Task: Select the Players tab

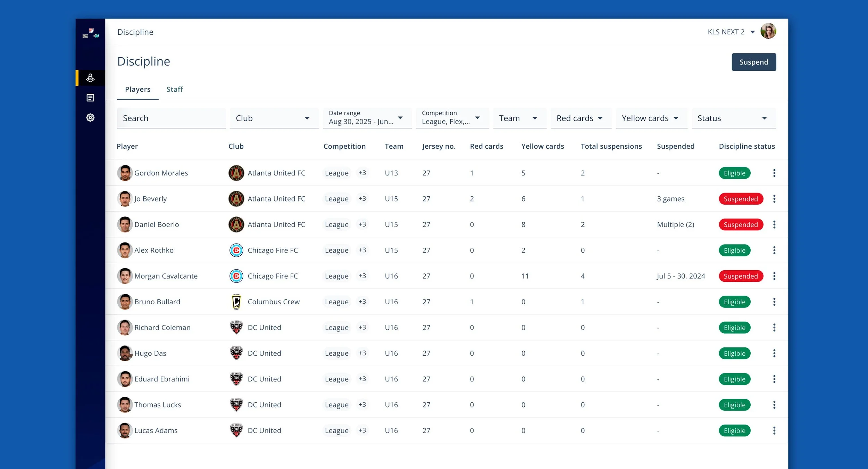Action: (137, 89)
